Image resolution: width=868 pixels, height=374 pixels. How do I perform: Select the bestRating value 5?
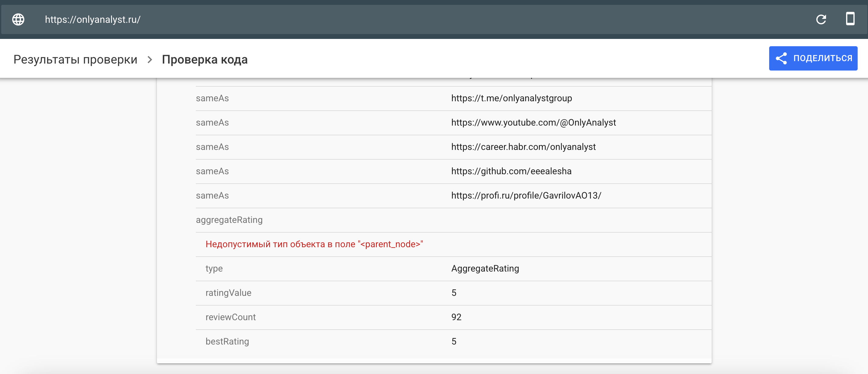coord(453,341)
